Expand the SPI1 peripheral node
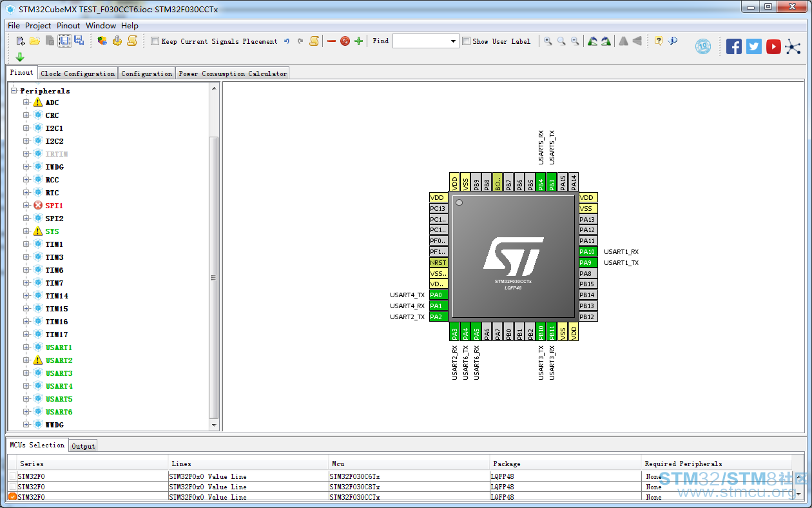 (26, 206)
